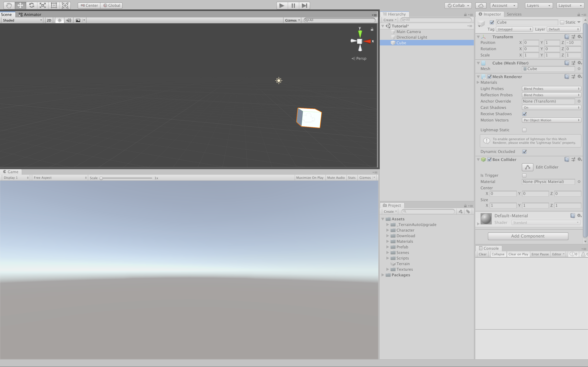The image size is (588, 367).
Task: Switch to the Services tab
Action: click(514, 14)
